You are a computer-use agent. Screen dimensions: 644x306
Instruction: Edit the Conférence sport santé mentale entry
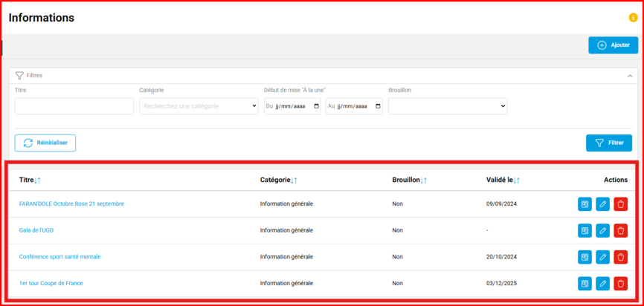(602, 257)
